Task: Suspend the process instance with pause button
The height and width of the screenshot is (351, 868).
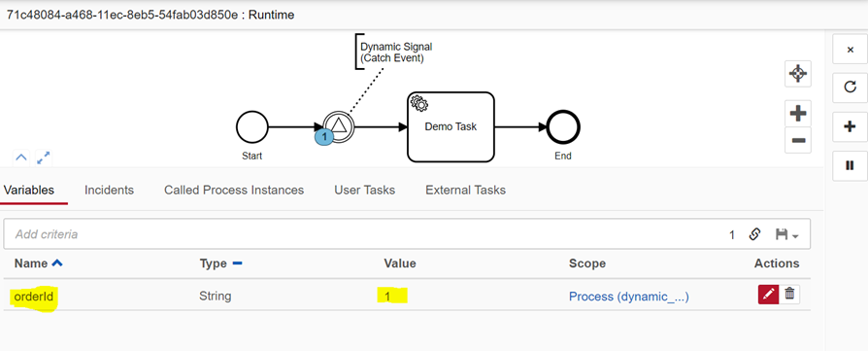Action: 851,166
